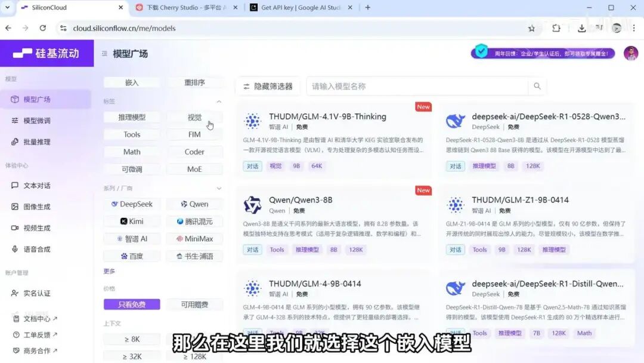Bookmark this page with star icon
Image resolution: width=644 pixels, height=363 pixels.
(531, 29)
